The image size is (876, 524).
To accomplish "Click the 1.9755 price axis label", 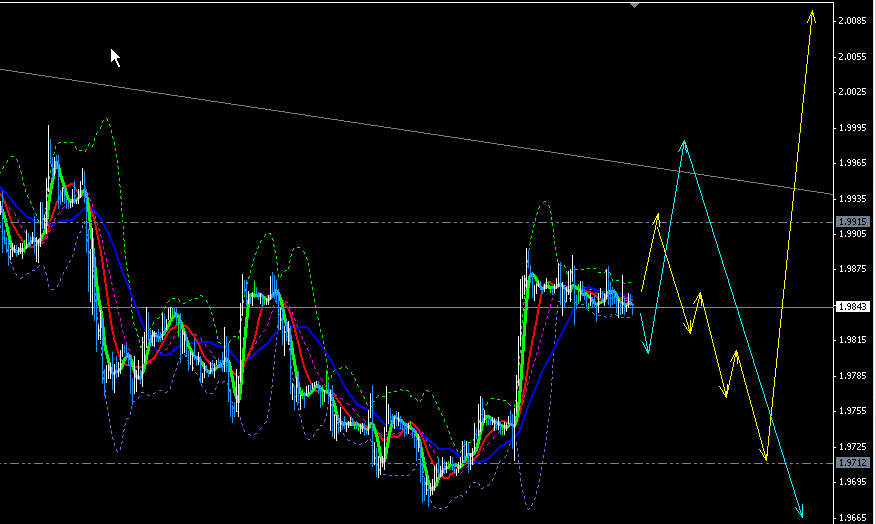I will tap(853, 411).
